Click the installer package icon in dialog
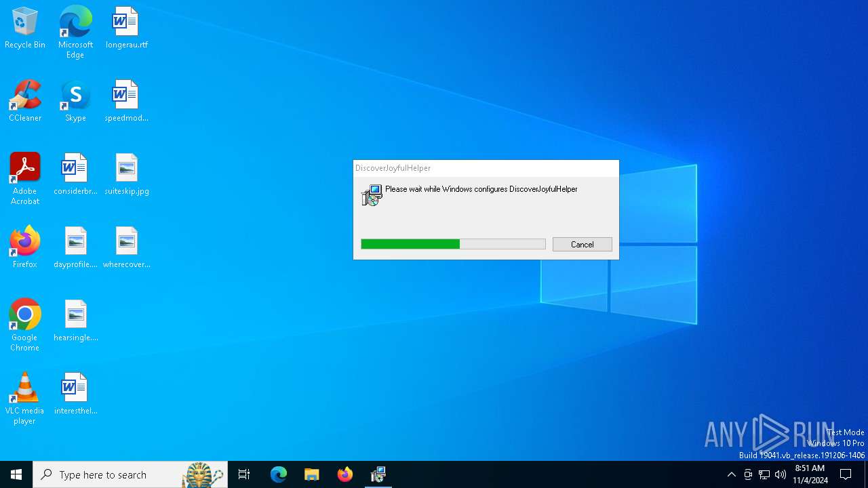868x488 pixels. click(x=372, y=195)
